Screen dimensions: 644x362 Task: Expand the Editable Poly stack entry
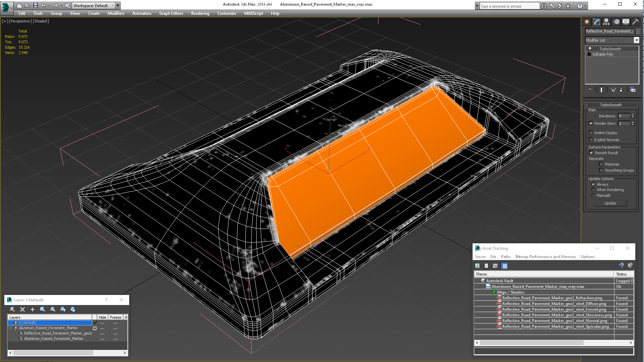pos(589,54)
